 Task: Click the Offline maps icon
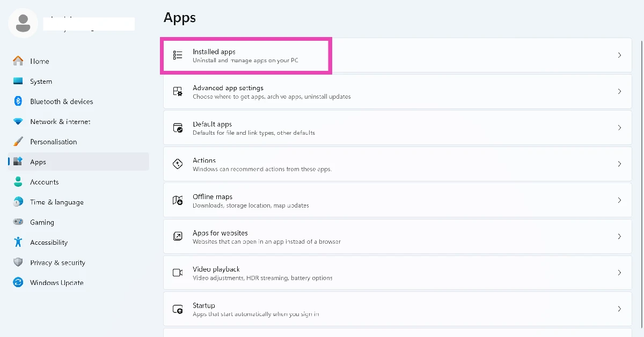177,200
